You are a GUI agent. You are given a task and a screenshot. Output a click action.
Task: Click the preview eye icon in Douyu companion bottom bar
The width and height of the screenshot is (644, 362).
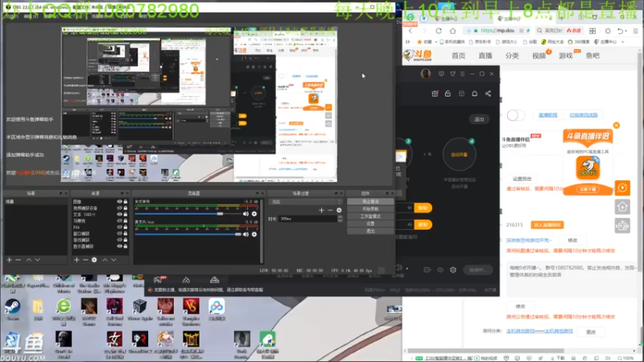coord(440,269)
